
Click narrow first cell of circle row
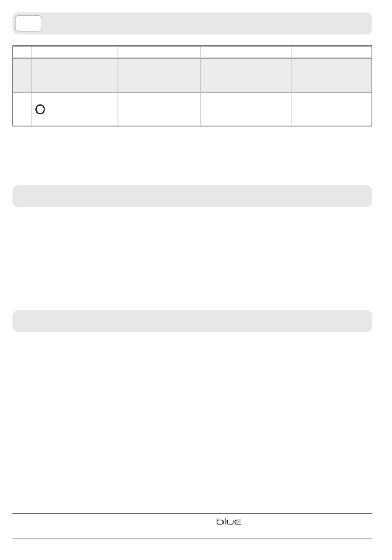tap(22, 109)
